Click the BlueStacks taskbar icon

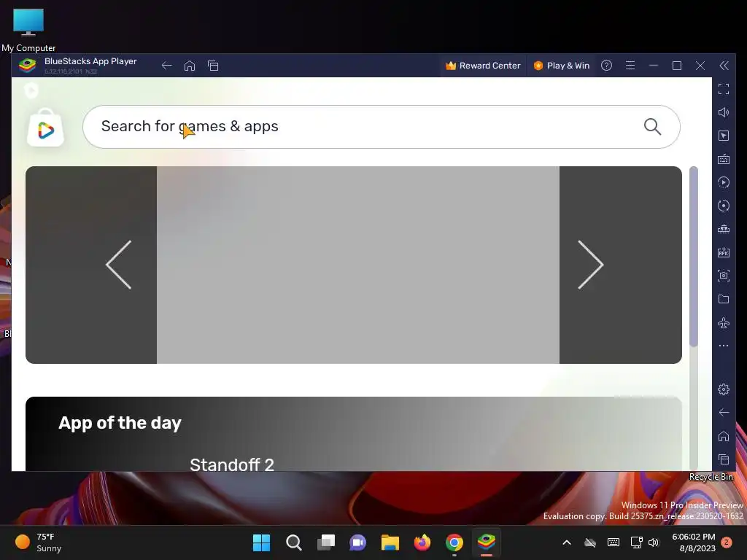(x=487, y=542)
